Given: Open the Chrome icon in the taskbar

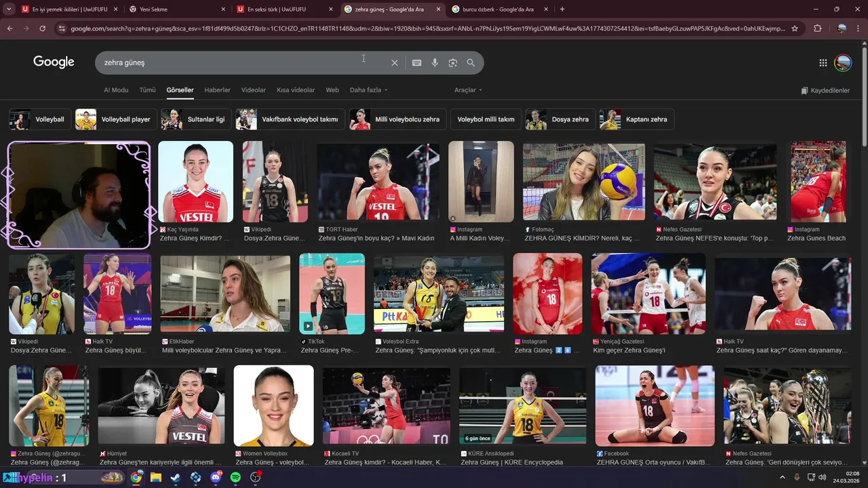Looking at the screenshot, I should click(136, 477).
